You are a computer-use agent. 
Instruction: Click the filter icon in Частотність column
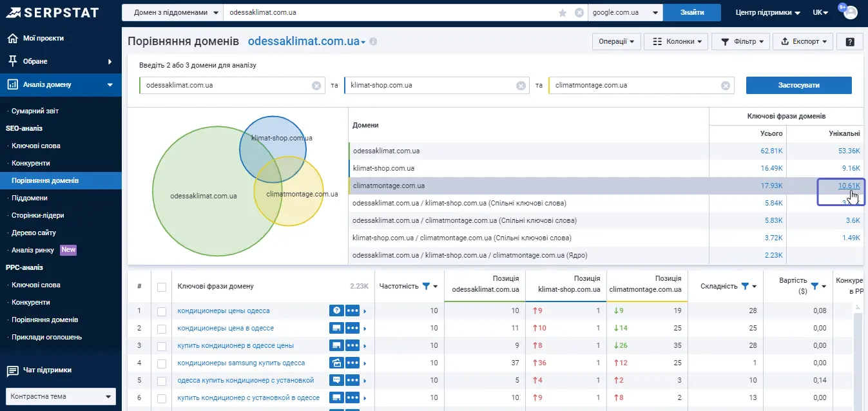426,286
